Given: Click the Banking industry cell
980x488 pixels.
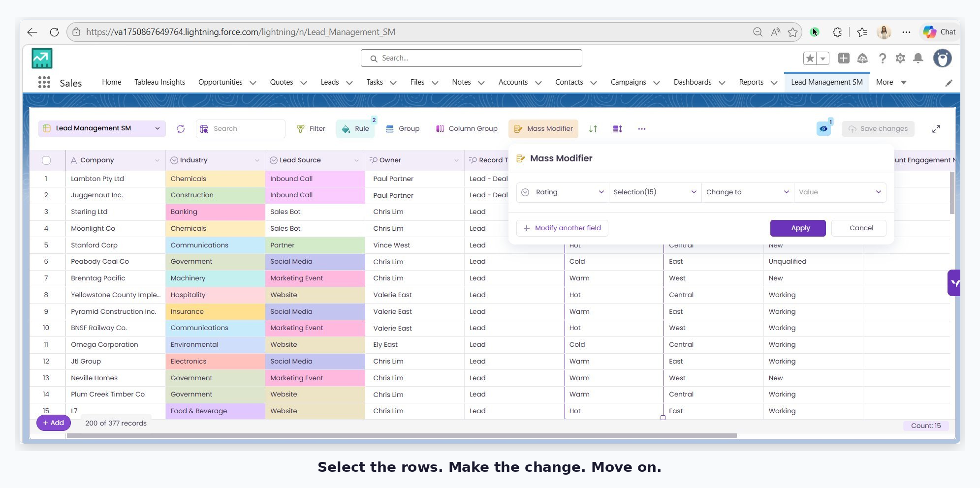Looking at the screenshot, I should [x=216, y=212].
